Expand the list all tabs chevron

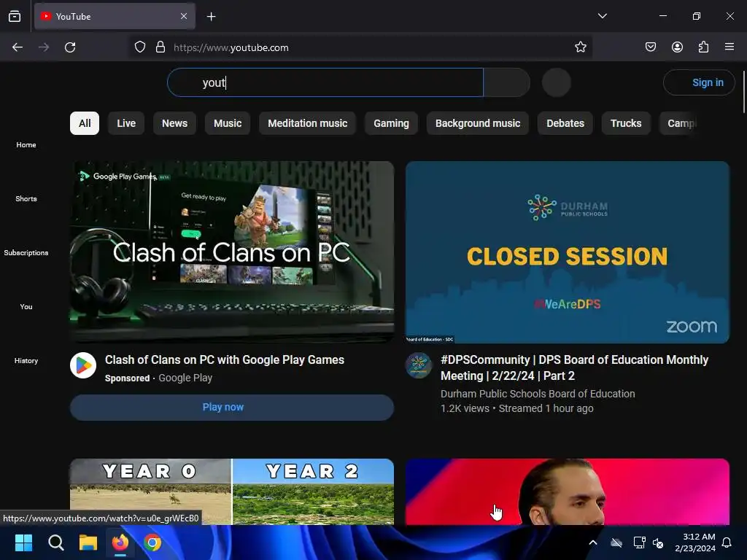coord(602,16)
